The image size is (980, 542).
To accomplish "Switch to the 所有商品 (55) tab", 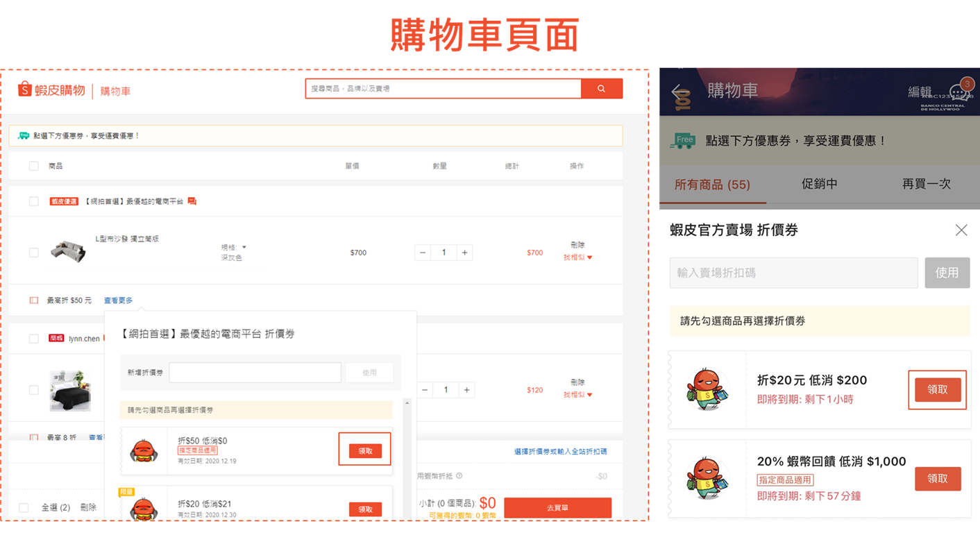I will (712, 185).
